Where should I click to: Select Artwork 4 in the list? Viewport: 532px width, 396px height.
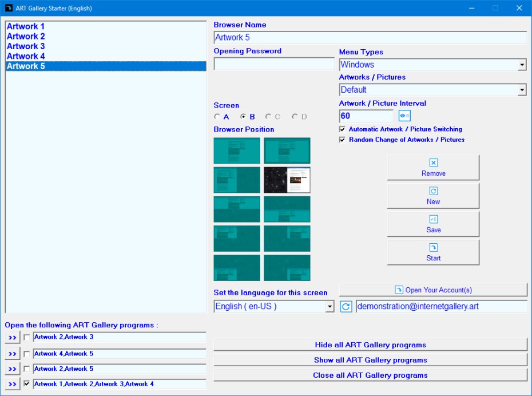click(x=106, y=56)
